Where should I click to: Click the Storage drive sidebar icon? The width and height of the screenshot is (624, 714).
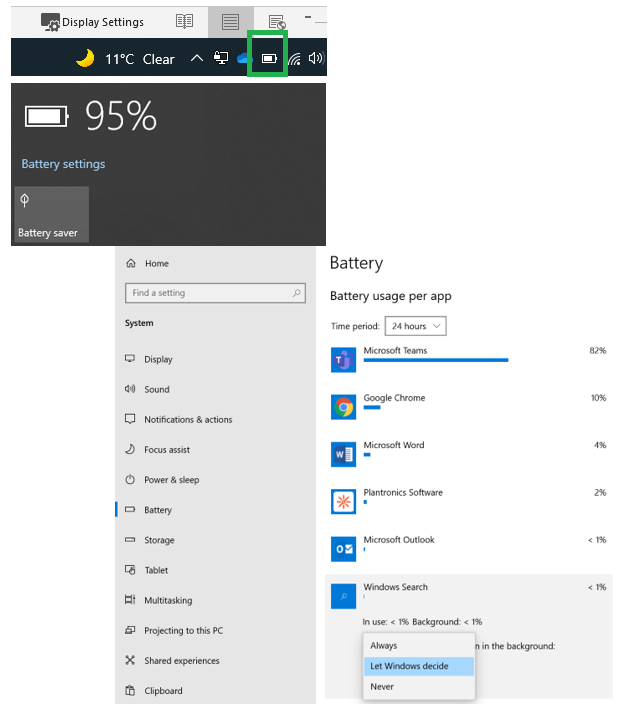pos(130,540)
